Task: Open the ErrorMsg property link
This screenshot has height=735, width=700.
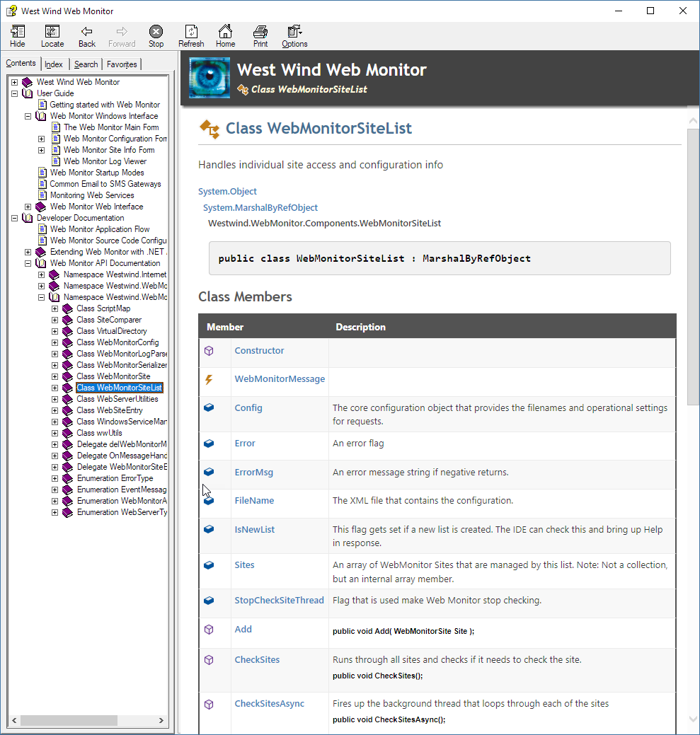Action: (x=253, y=472)
